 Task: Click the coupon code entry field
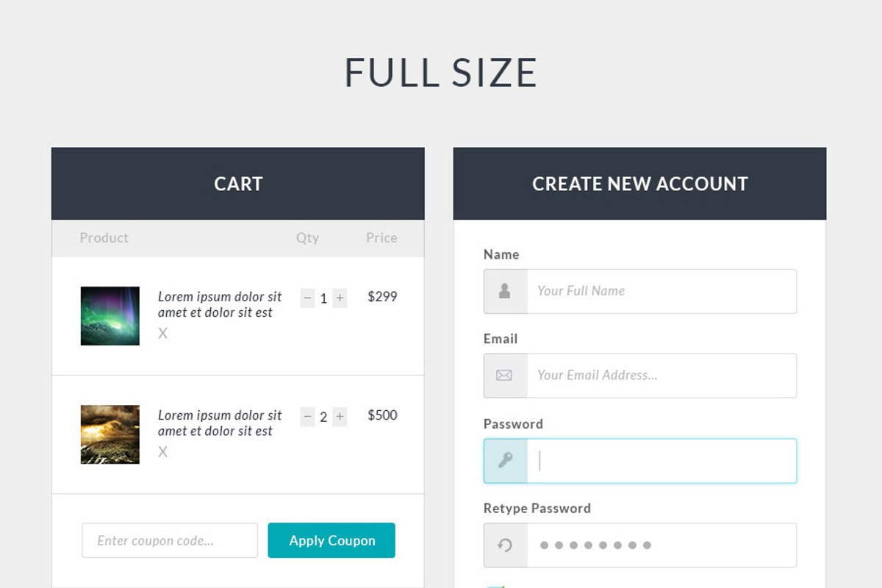click(x=169, y=540)
